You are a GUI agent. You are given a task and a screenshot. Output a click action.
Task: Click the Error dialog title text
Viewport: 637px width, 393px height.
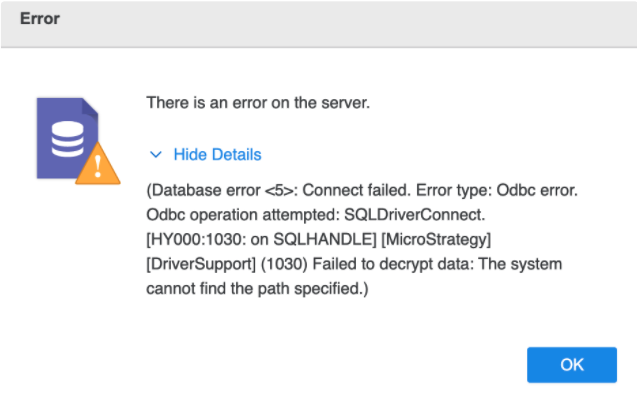click(40, 19)
